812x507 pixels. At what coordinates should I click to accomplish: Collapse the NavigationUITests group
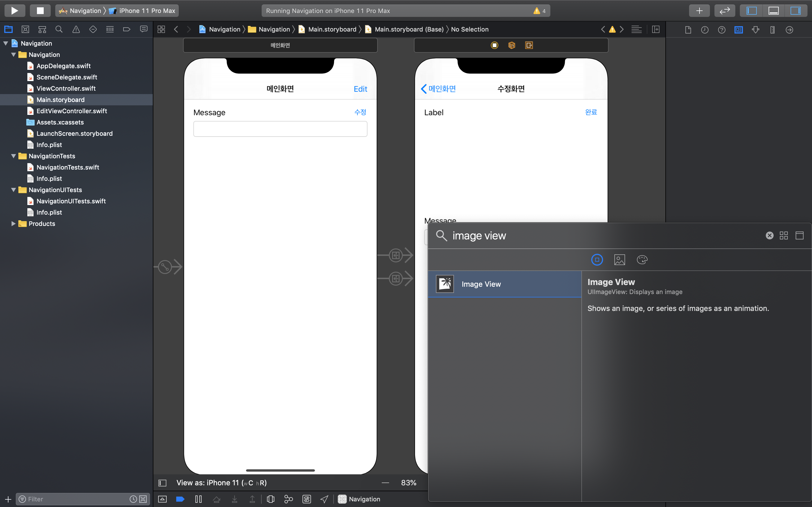point(14,190)
